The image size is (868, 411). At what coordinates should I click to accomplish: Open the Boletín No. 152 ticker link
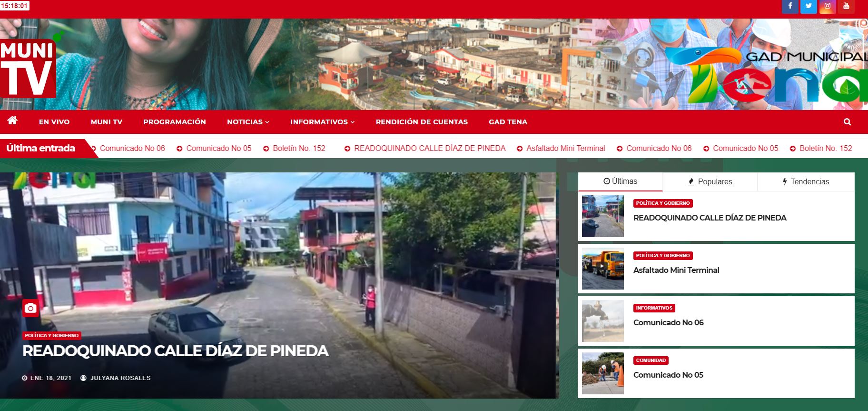click(x=299, y=148)
